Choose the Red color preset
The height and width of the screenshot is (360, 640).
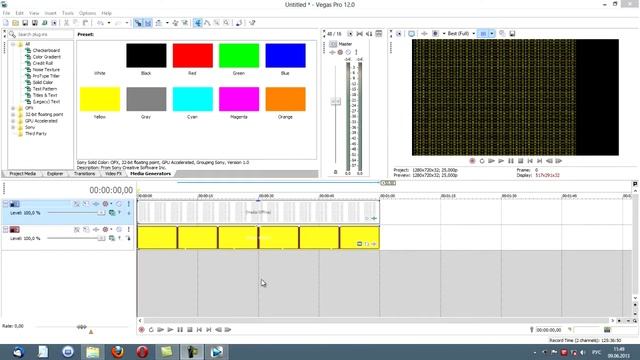(193, 56)
